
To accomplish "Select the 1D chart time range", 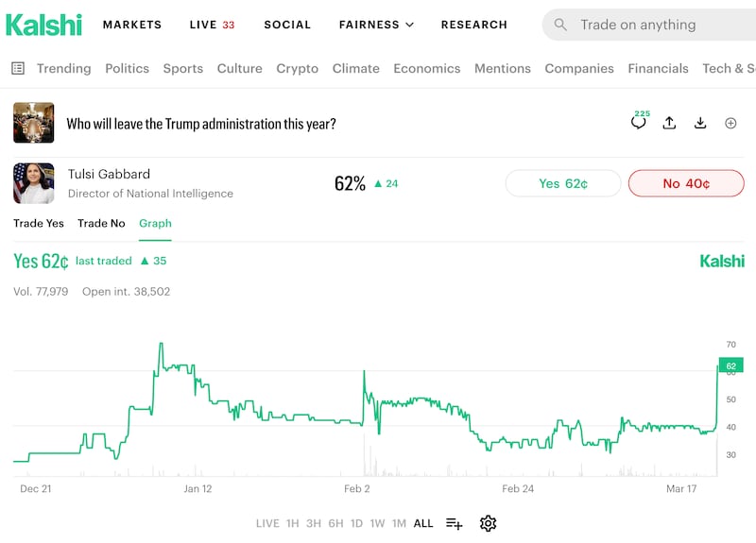I will pos(356,523).
